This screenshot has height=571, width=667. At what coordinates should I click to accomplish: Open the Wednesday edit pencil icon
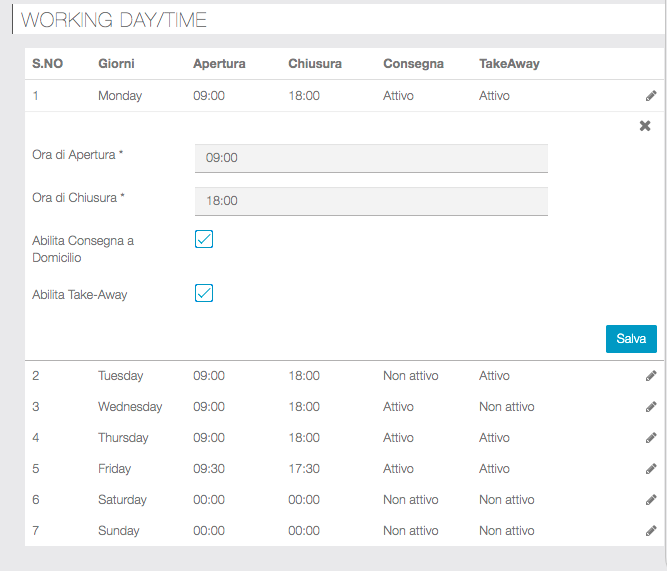click(x=651, y=407)
